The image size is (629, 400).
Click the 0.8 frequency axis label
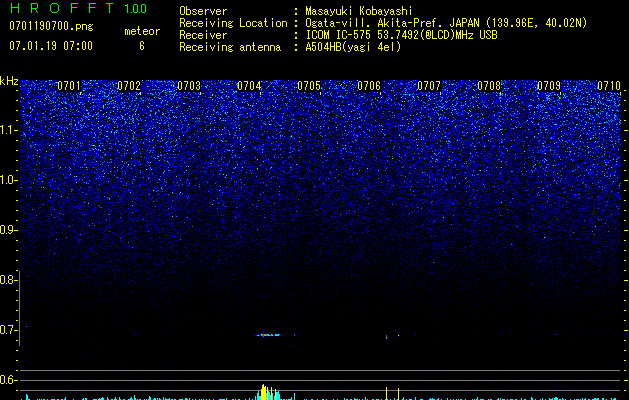(x=8, y=280)
